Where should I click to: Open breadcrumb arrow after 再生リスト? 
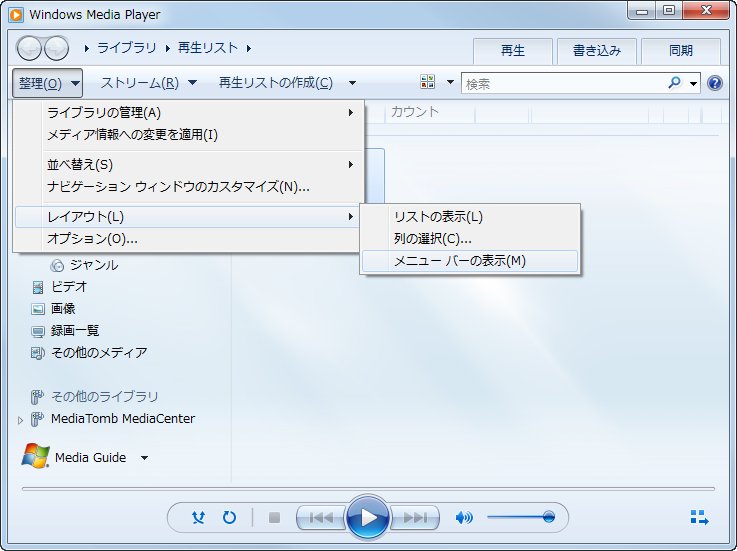click(249, 48)
